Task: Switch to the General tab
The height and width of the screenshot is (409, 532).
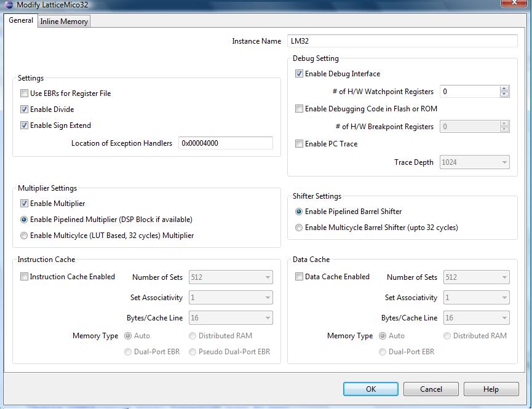Action: [x=21, y=20]
